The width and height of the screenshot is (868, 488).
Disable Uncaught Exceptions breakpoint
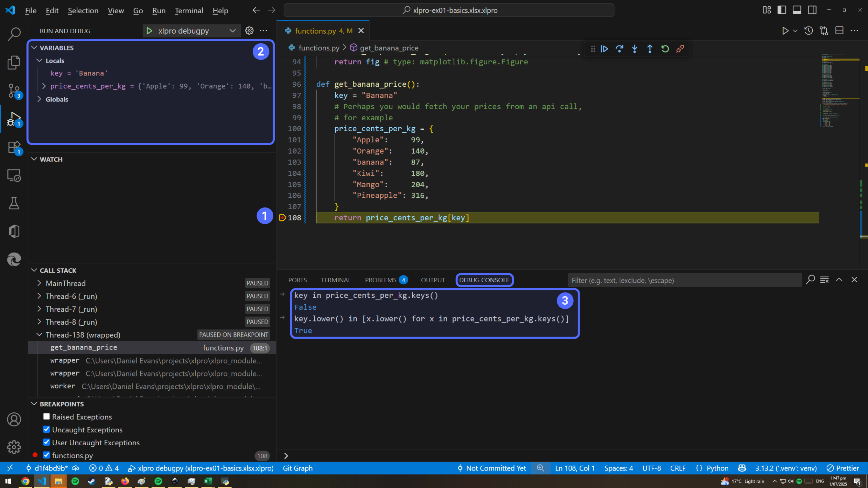(47, 429)
